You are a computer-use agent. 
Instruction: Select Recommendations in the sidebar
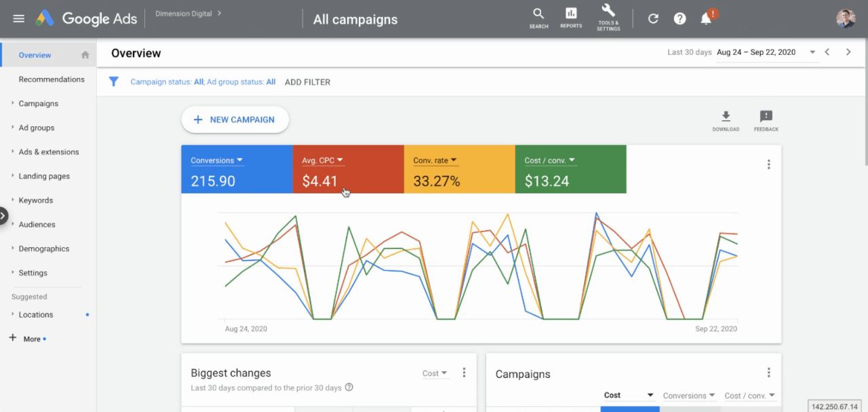(x=52, y=79)
